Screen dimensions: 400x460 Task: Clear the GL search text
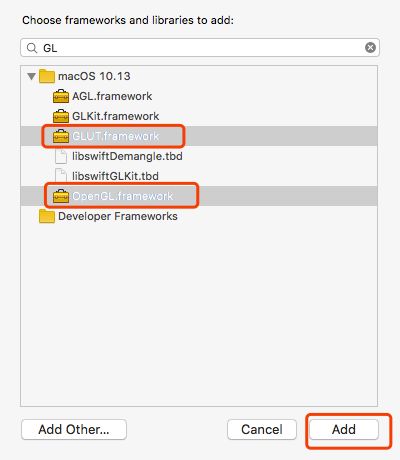pyautogui.click(x=370, y=48)
